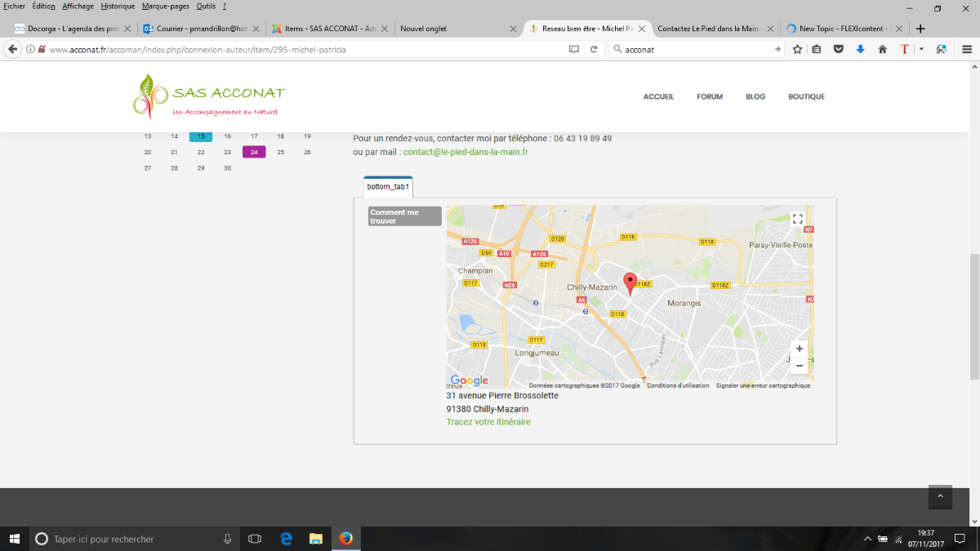
Task: Click site info icon in address bar
Action: tap(30, 49)
